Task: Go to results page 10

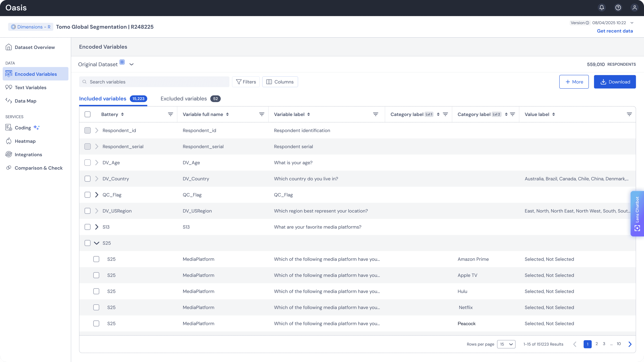Action: point(619,344)
